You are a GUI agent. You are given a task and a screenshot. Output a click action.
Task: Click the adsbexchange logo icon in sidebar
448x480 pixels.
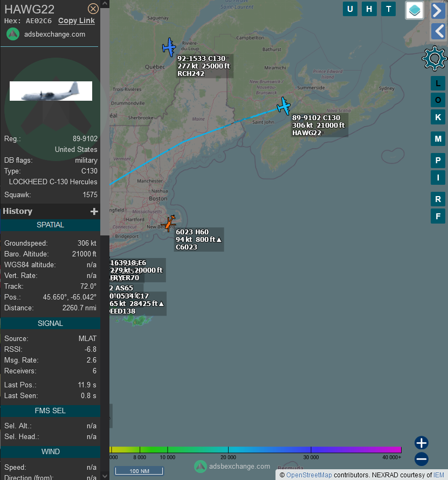click(13, 34)
